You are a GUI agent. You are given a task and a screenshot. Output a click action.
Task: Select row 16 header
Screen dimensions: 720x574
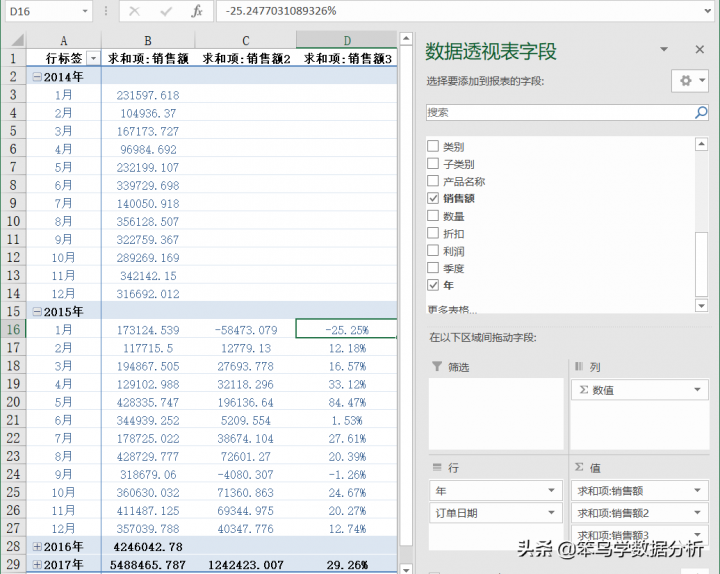click(13, 330)
